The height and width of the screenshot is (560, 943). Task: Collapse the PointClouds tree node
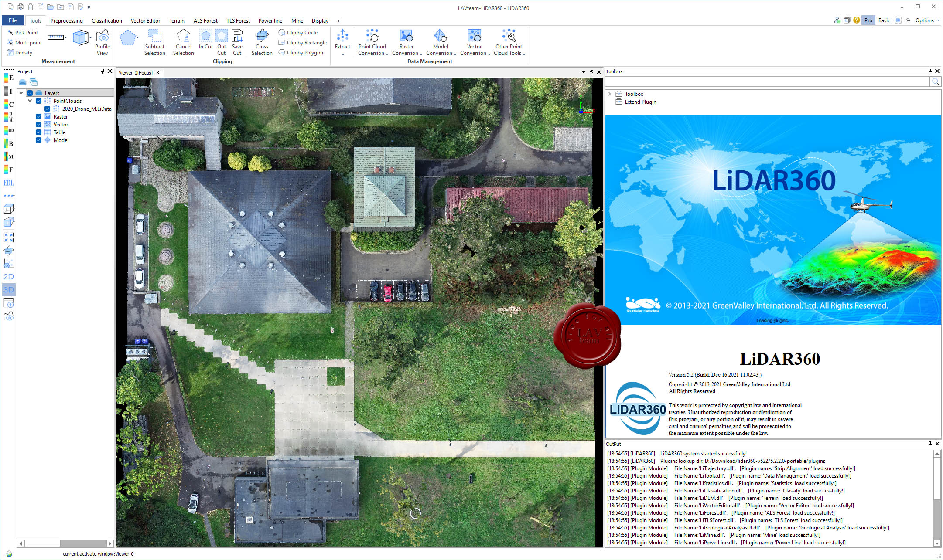pyautogui.click(x=30, y=101)
